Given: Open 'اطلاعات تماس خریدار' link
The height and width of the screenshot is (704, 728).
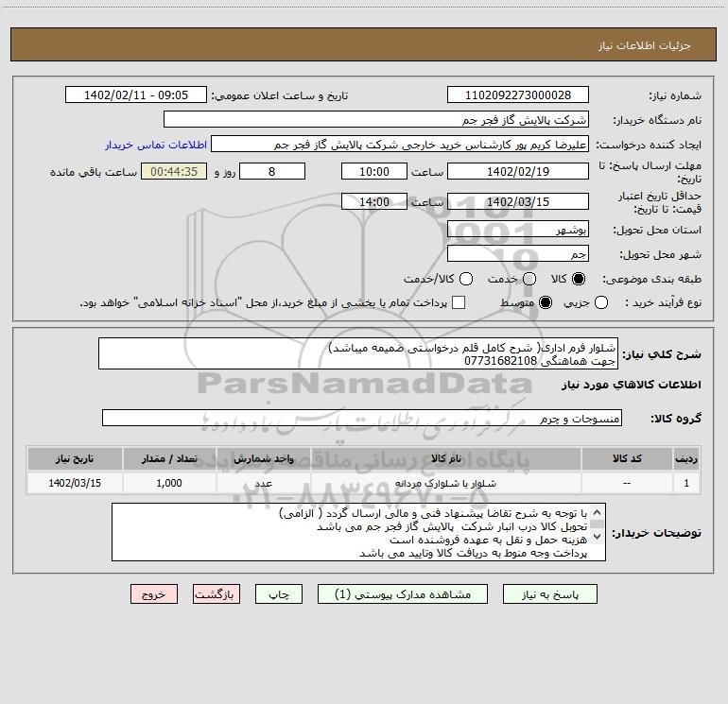Looking at the screenshot, I should pyautogui.click(x=156, y=145).
